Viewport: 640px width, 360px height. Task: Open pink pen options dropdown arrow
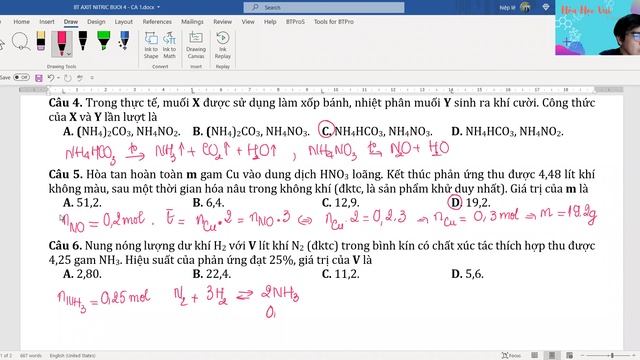pyautogui.click(x=69, y=54)
